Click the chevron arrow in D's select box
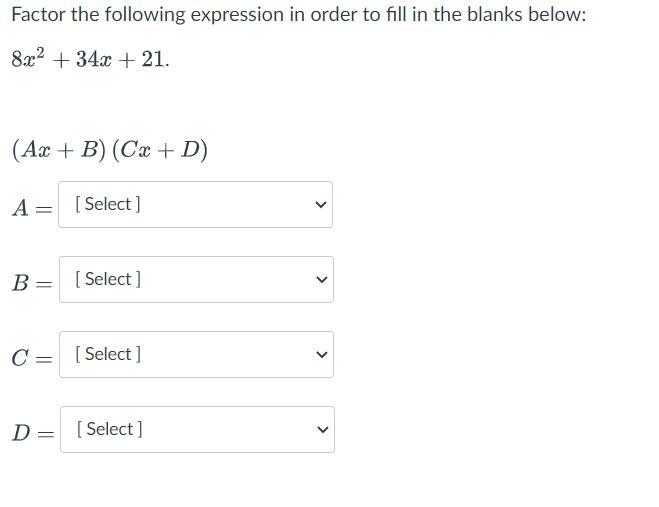The height and width of the screenshot is (507, 659). tap(322, 429)
